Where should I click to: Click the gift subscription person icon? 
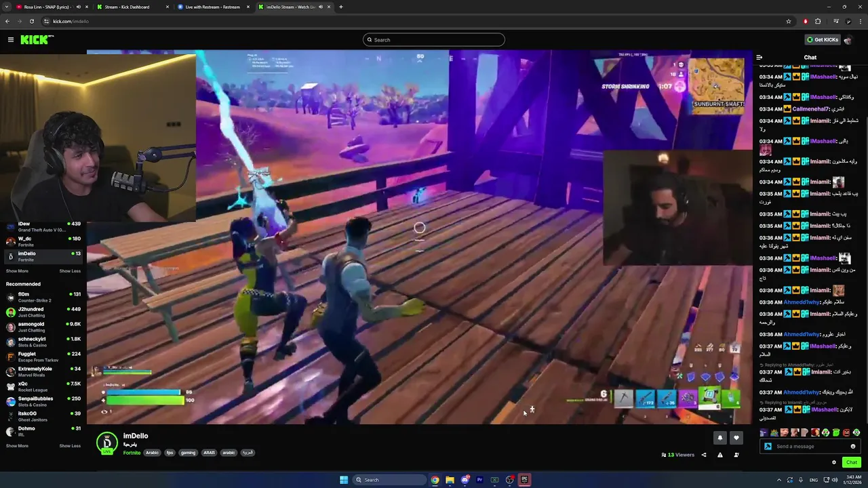tap(736, 455)
